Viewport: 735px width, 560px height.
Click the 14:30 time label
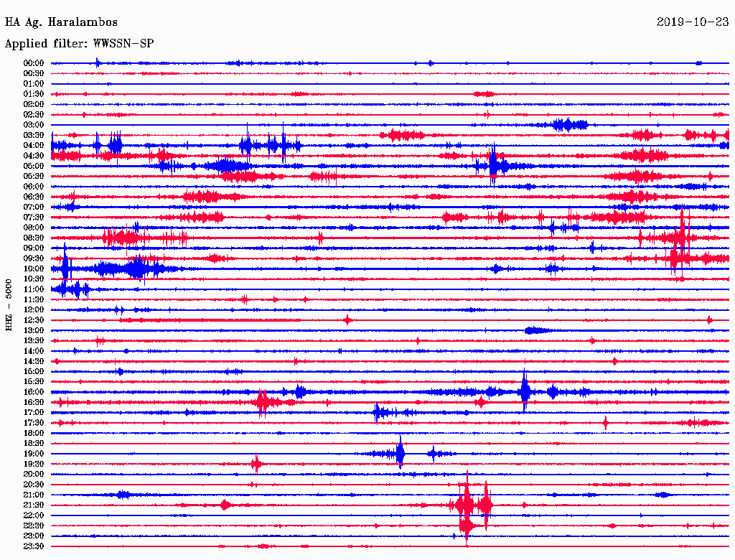point(34,361)
